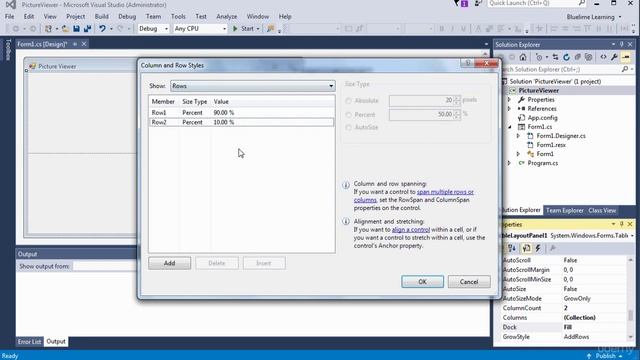Viewport: 640px width, 360px height.
Task: Open the Tools menu
Action: (178, 16)
